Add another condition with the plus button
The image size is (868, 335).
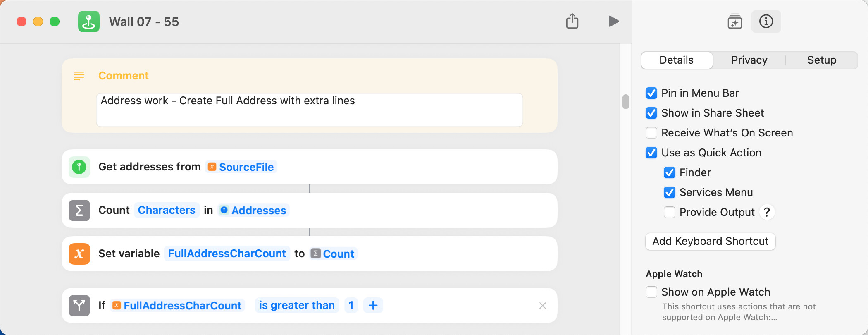tap(373, 305)
